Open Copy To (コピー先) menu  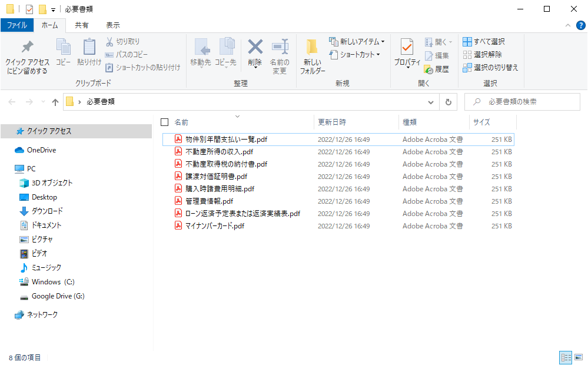225,52
